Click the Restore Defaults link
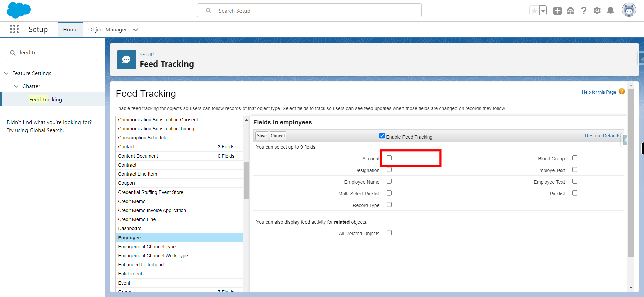Viewport: 644px width, 297px height. [x=602, y=136]
